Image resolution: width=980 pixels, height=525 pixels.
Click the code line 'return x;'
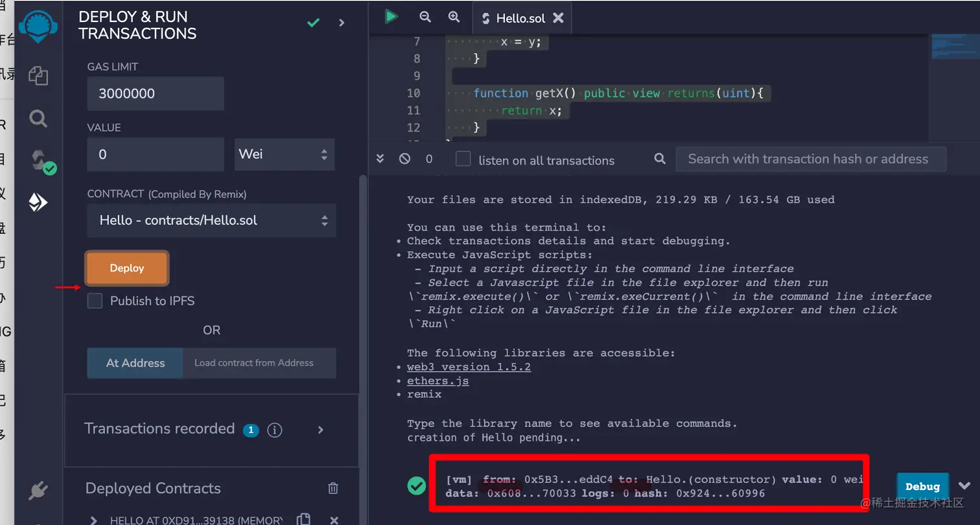(x=531, y=111)
